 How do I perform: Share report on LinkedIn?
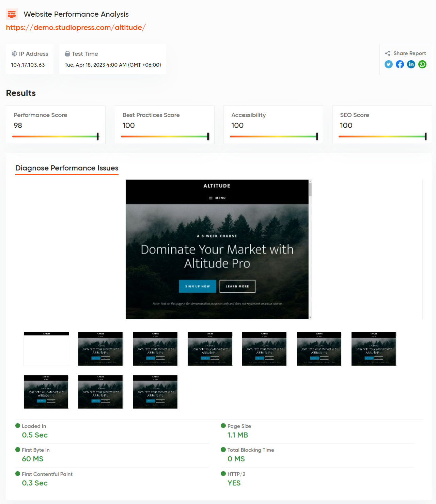[411, 64]
